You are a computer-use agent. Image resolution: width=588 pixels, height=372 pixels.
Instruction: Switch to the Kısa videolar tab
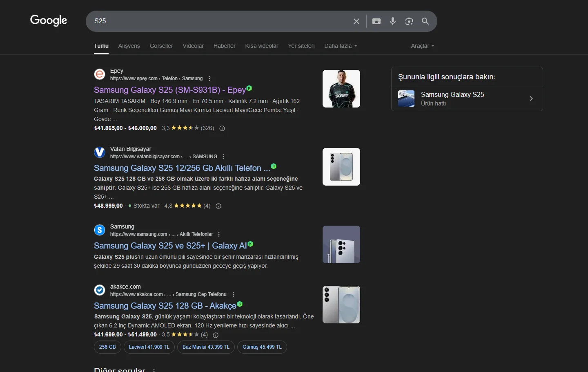[262, 46]
